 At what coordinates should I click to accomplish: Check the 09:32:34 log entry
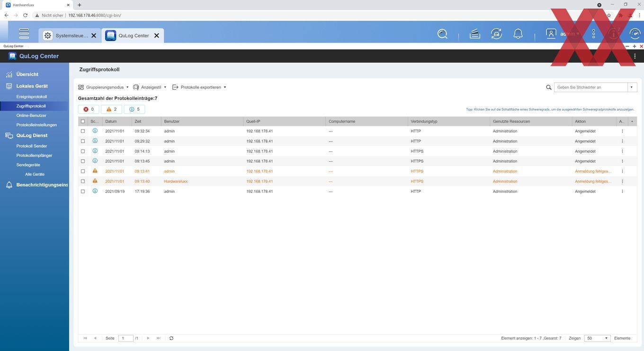(83, 131)
